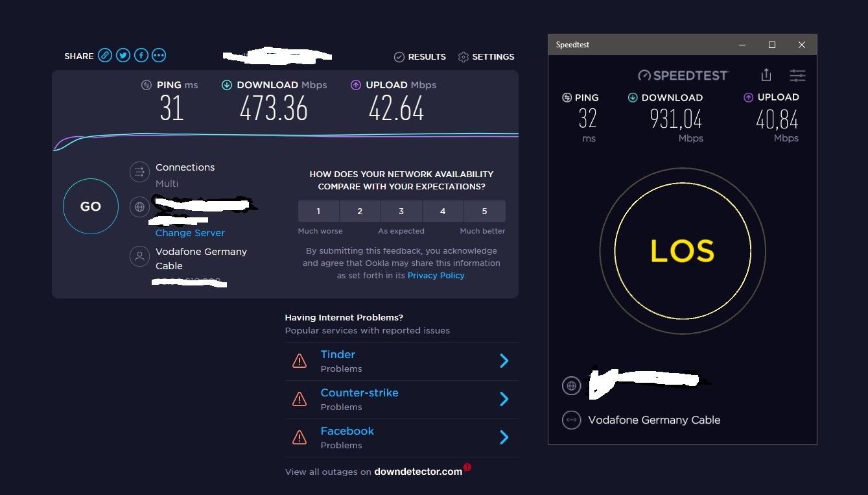This screenshot has height=495, width=868.
Task: Click the user ISP icon
Action: [x=139, y=256]
